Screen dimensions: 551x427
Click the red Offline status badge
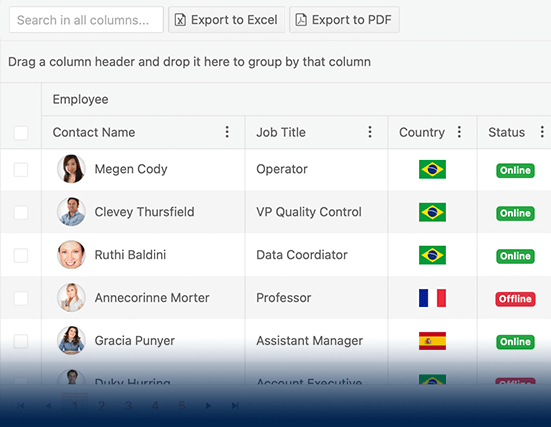[515, 299]
